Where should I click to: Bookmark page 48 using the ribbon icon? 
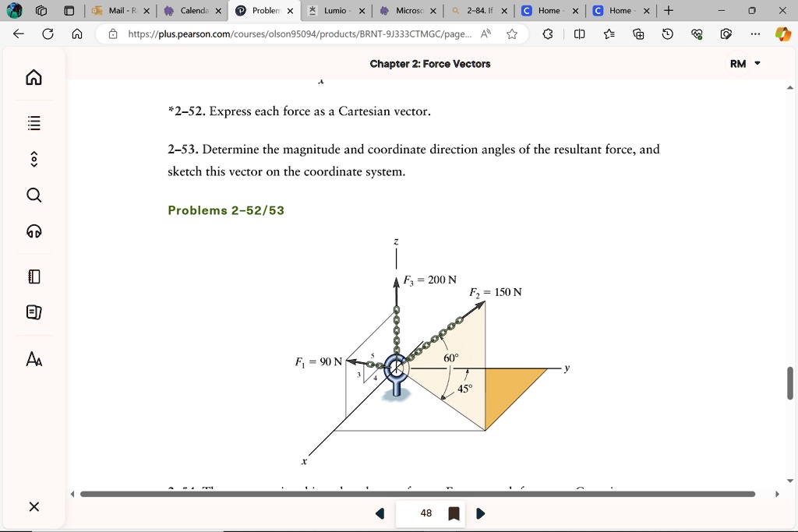(x=453, y=513)
